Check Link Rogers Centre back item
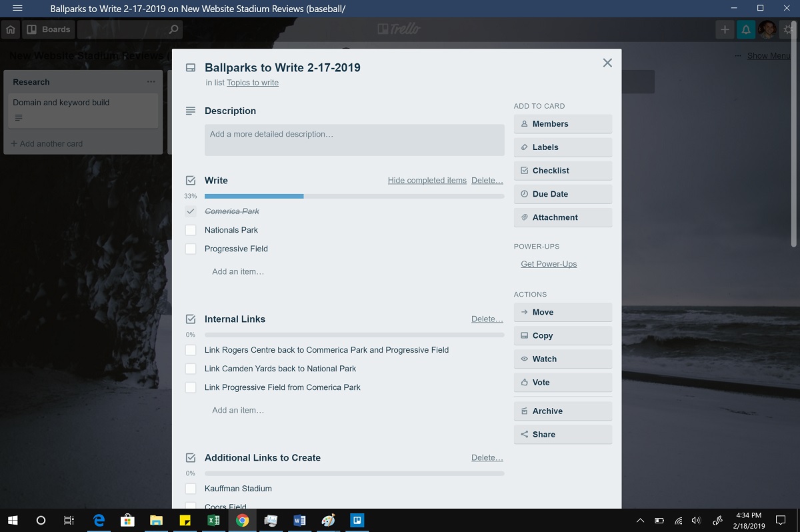The image size is (800, 532). tap(191, 350)
